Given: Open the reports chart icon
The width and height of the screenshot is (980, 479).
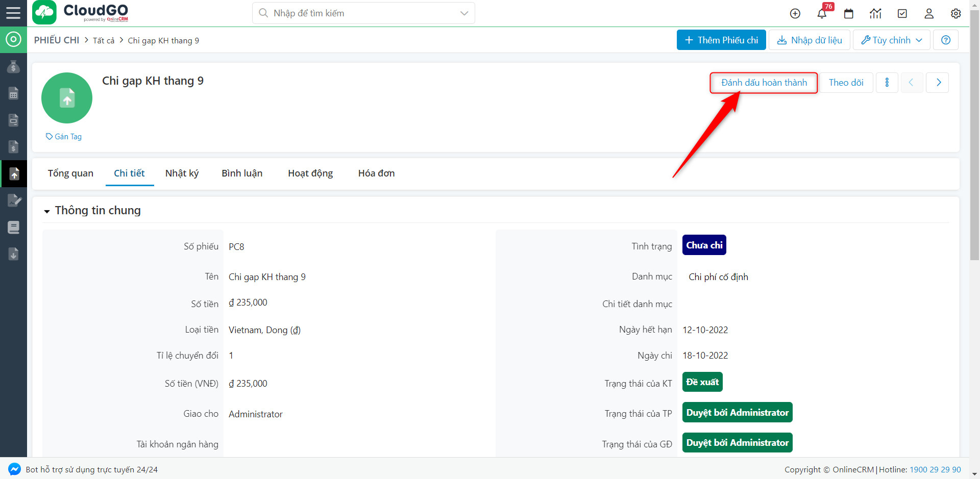Looking at the screenshot, I should [875, 13].
